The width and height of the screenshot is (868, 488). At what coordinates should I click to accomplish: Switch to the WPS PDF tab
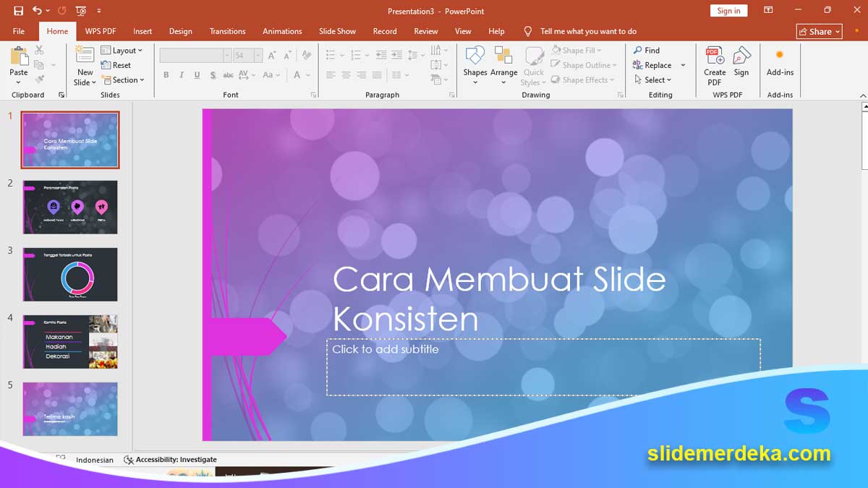tap(101, 31)
